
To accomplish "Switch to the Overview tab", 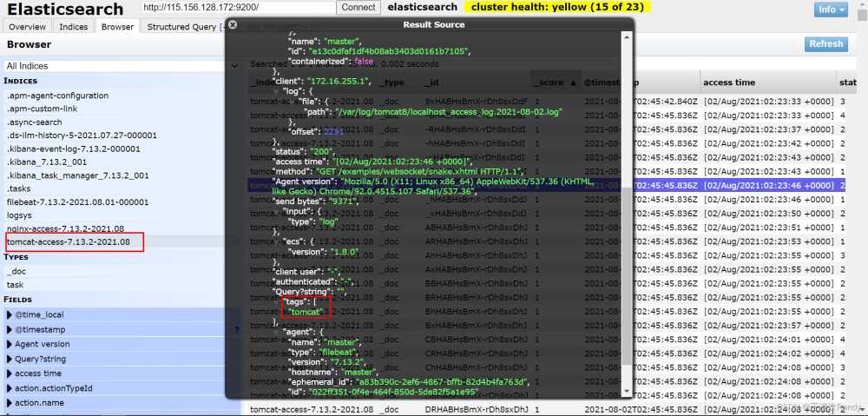I will (x=27, y=27).
